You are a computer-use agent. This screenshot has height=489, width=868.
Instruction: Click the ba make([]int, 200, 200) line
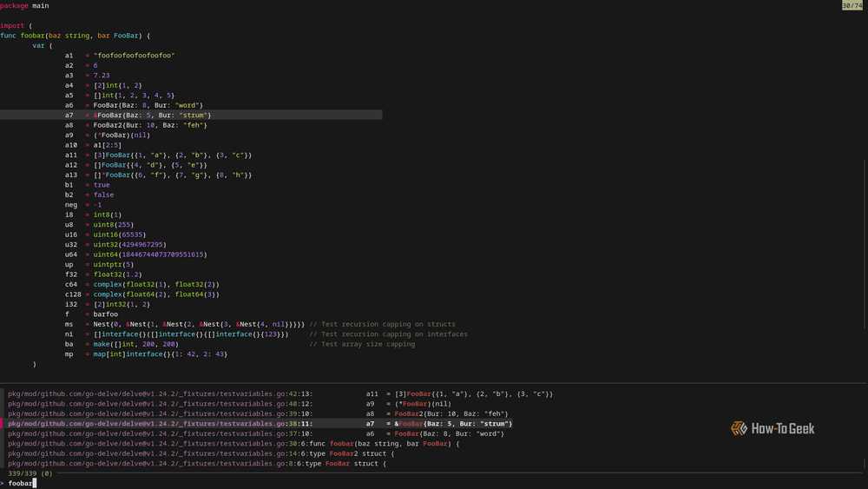240,345
